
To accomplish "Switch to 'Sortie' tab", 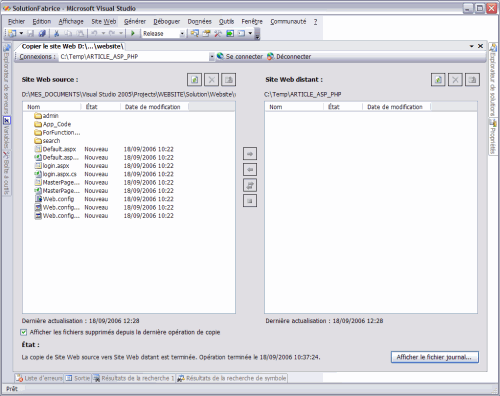I will 78,378.
